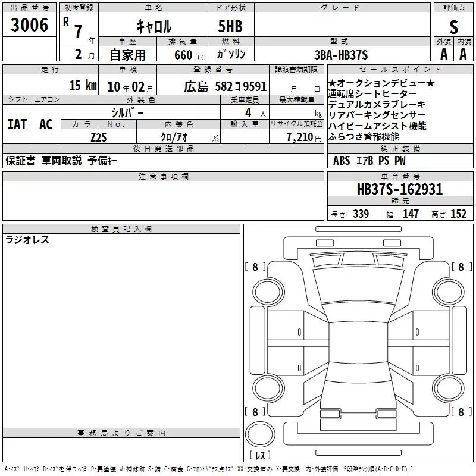Image resolution: width=476 pixels, height=476 pixels.
Task: Click the 保証書 item
Action: click(20, 161)
